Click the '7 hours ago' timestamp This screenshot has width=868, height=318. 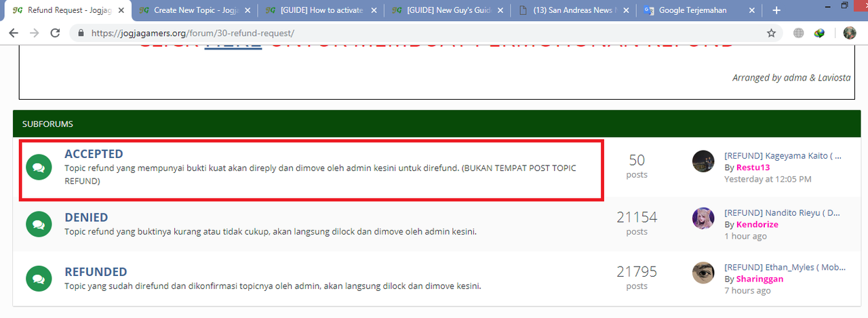click(x=747, y=290)
